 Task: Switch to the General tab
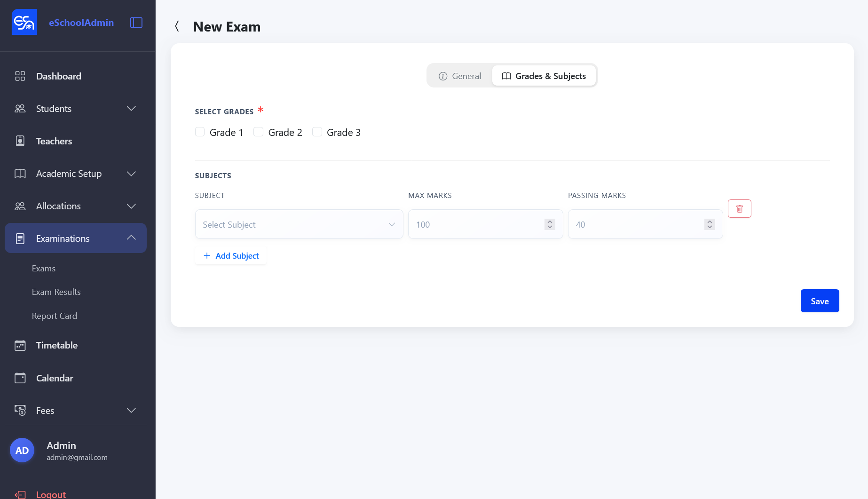point(459,76)
